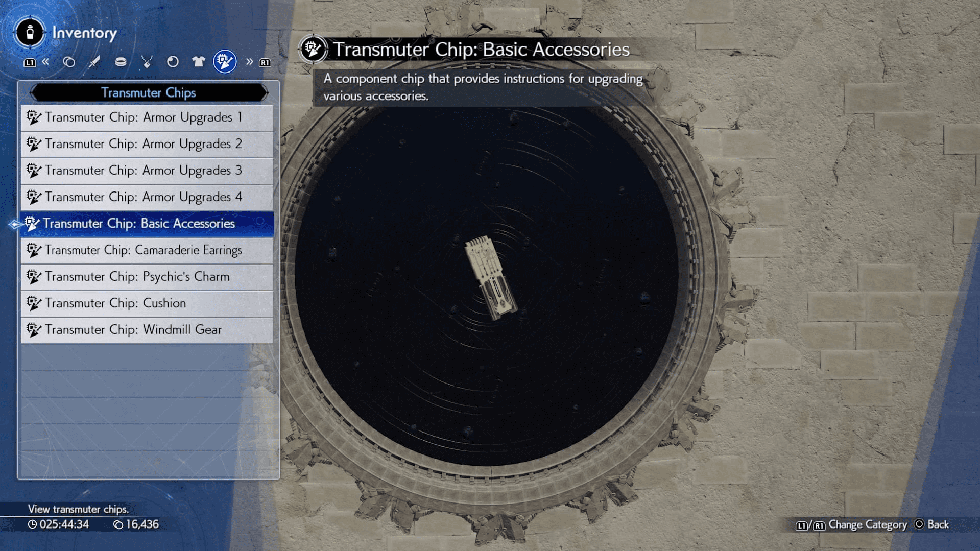Click the chip icon in detail title bar

(313, 49)
